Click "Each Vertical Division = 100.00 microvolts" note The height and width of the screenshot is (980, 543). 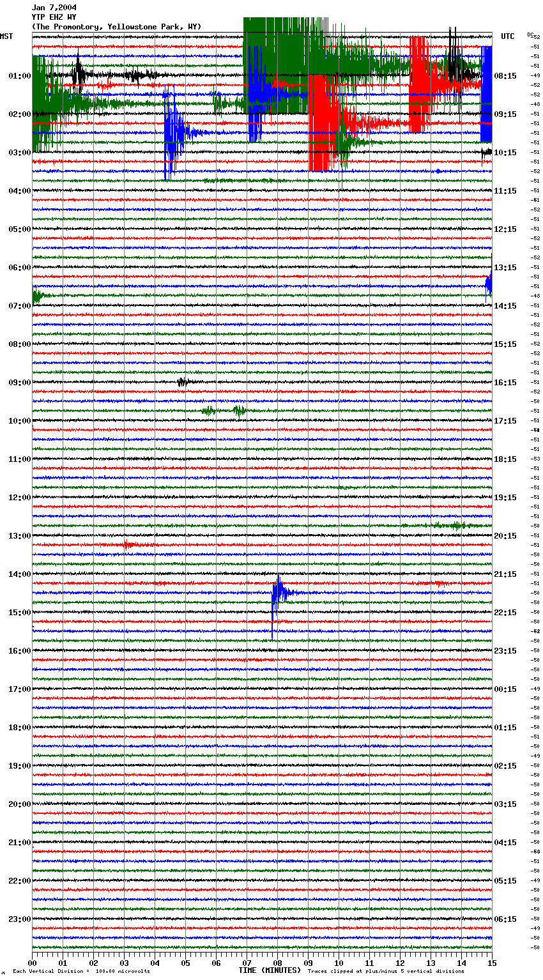coord(81,971)
